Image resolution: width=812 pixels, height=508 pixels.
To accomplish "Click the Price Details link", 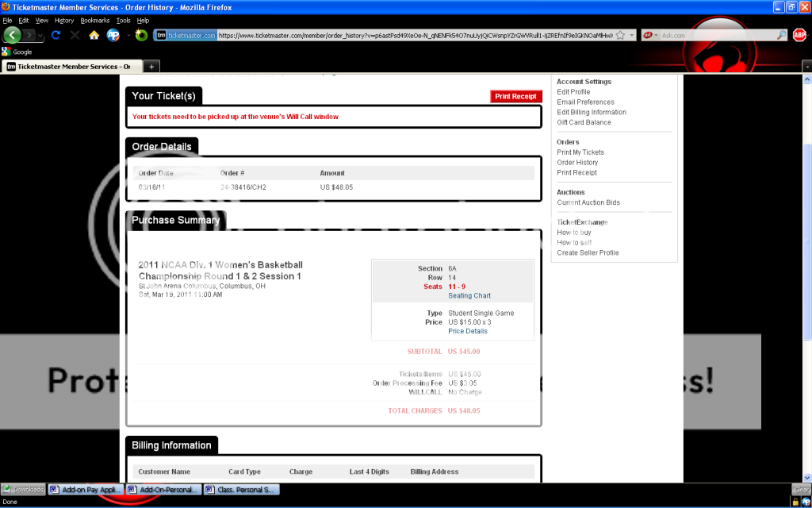I will coord(468,331).
